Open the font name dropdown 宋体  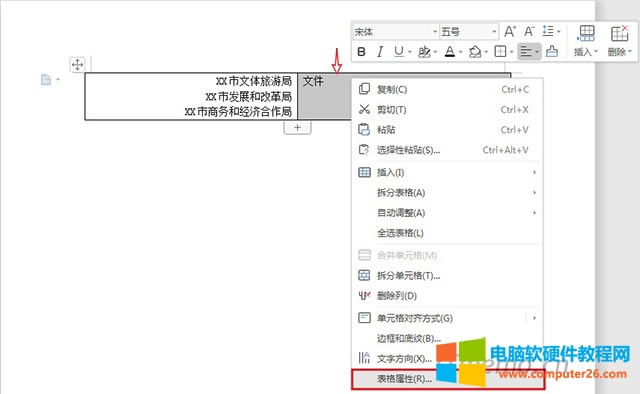[x=396, y=31]
